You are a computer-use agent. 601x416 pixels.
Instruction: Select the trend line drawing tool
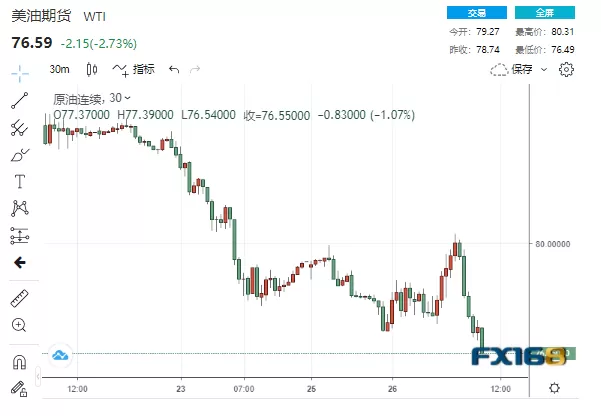[20, 100]
